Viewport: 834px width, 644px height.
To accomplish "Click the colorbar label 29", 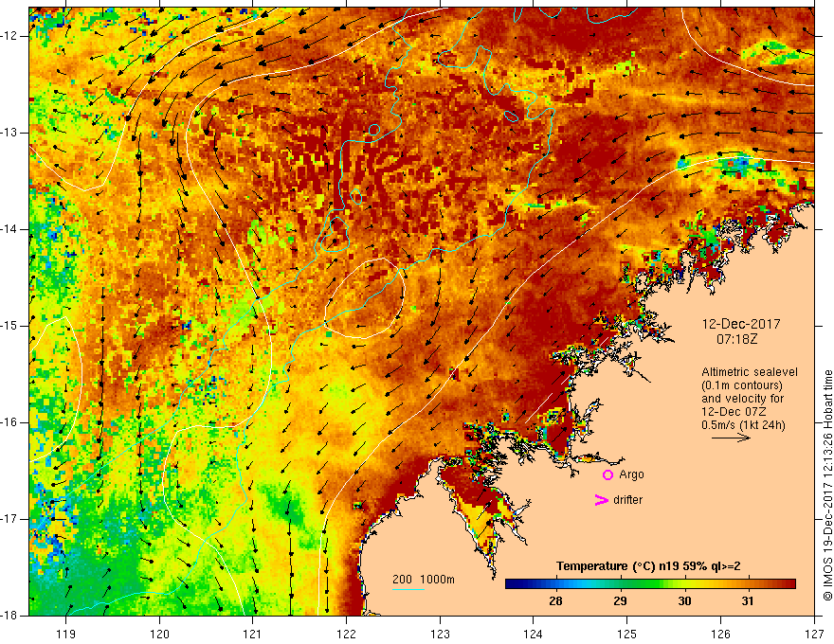I will click(x=620, y=601).
